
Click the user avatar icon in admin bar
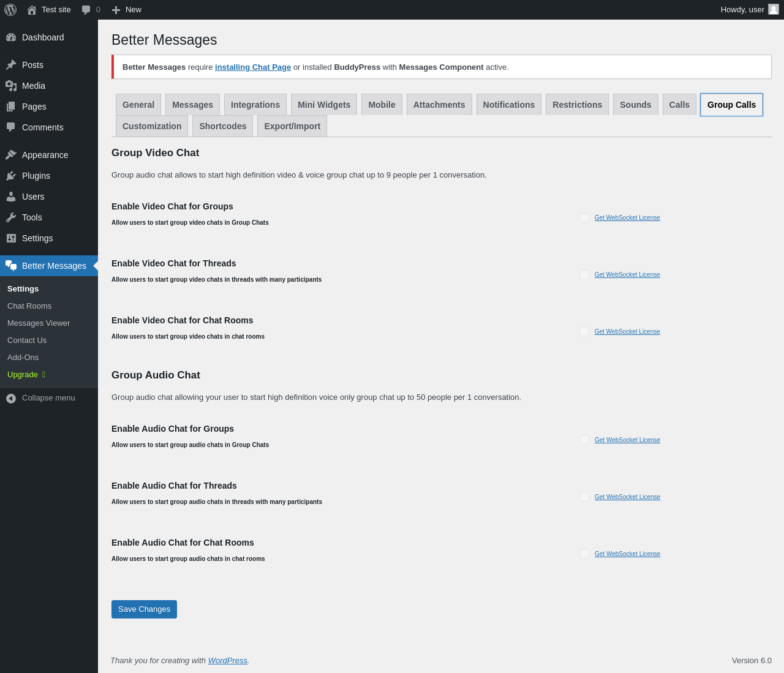pos(774,9)
